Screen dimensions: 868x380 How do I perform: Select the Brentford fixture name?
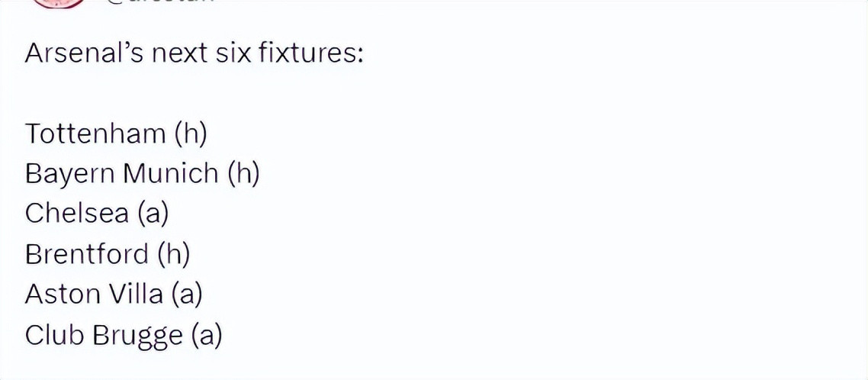(x=86, y=254)
